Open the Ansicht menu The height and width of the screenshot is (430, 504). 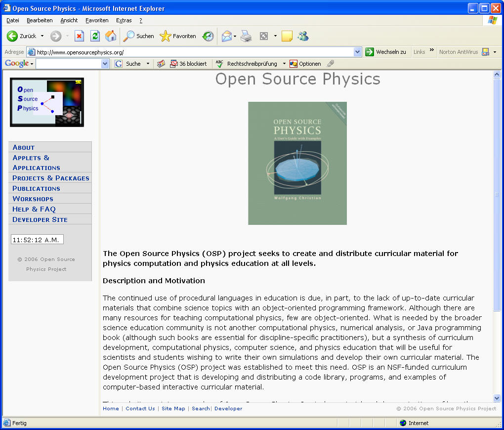69,20
